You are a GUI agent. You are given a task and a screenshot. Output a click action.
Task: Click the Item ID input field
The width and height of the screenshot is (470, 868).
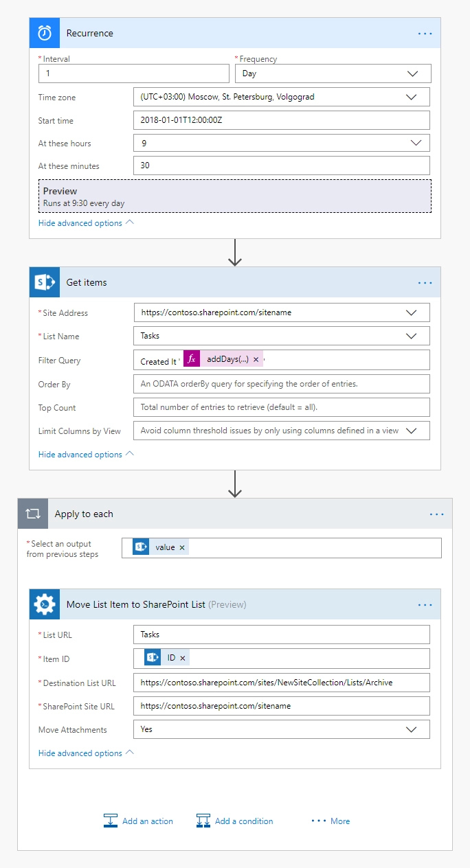pyautogui.click(x=282, y=659)
